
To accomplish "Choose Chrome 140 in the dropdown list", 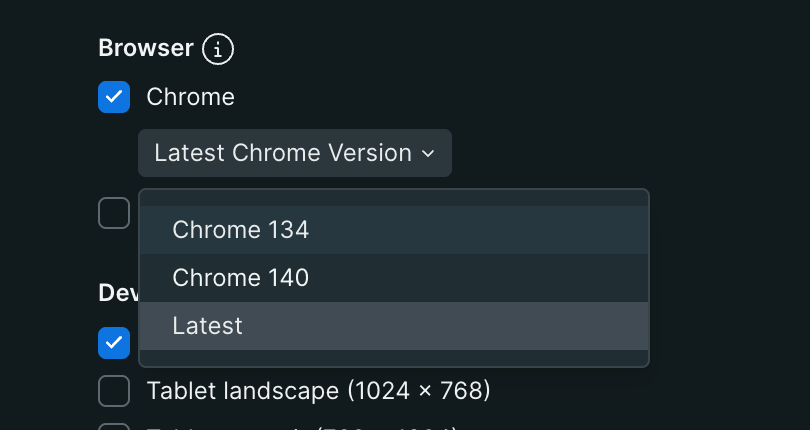I will [240, 278].
